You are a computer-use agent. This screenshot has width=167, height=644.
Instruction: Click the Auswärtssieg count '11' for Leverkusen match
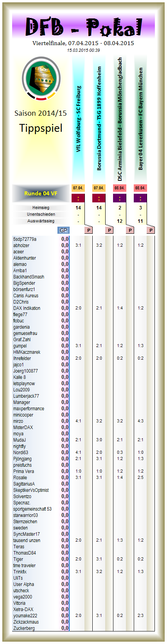[140, 221]
